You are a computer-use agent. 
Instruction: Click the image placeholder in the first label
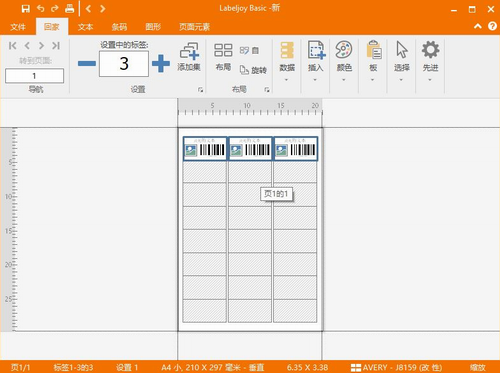tap(191, 151)
